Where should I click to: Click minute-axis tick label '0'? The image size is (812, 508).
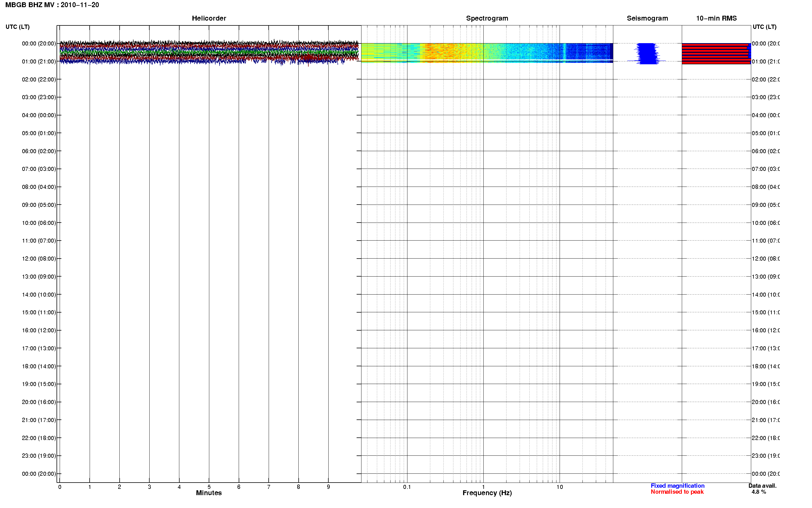60,487
